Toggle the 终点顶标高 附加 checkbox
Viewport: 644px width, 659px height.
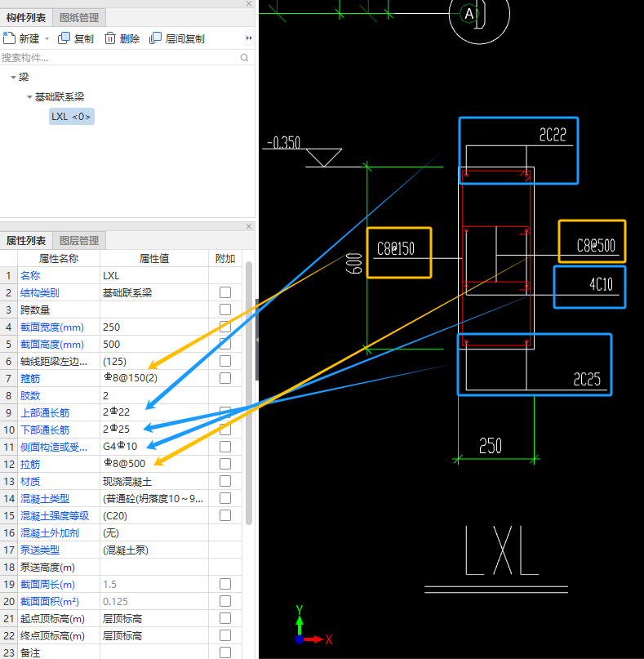pos(225,635)
